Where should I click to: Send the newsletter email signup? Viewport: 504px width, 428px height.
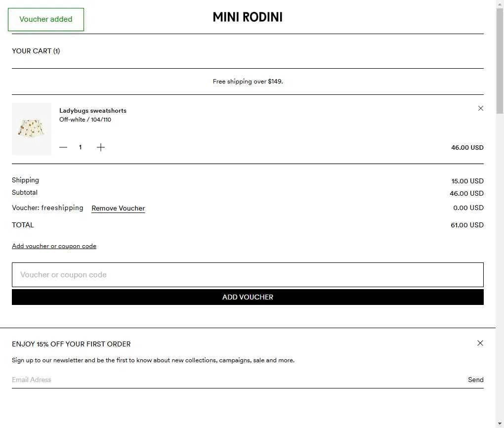pos(476,380)
